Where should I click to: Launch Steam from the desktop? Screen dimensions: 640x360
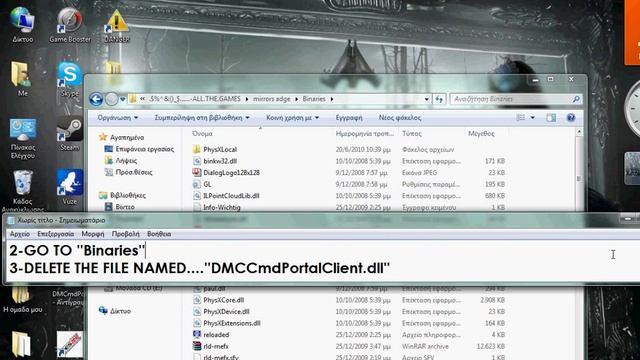pyautogui.click(x=70, y=133)
